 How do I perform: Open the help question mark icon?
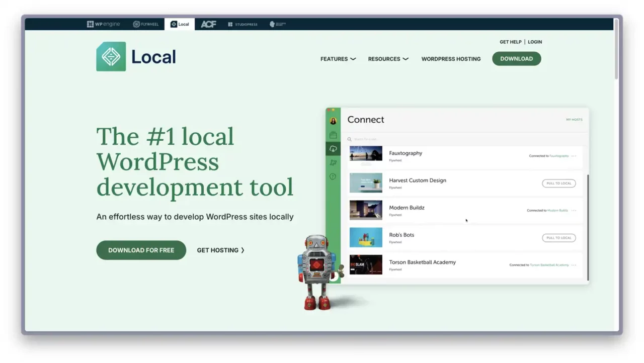(333, 176)
